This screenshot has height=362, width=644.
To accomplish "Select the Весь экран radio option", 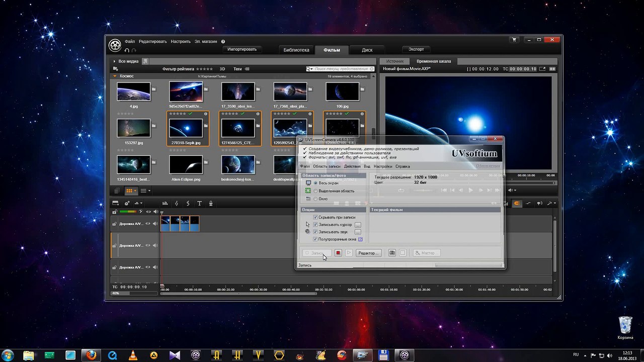I will 315,183.
